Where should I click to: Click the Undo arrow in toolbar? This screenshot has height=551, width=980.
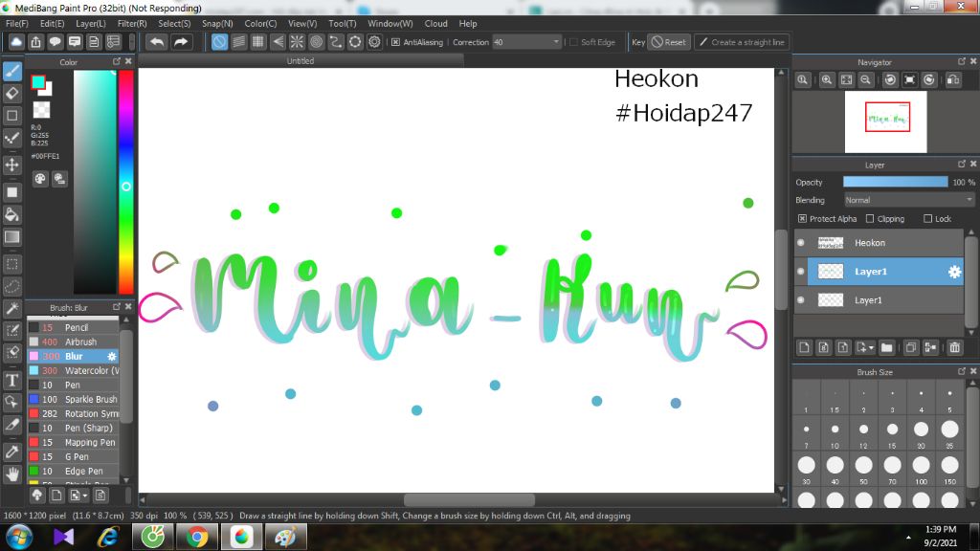click(x=157, y=42)
